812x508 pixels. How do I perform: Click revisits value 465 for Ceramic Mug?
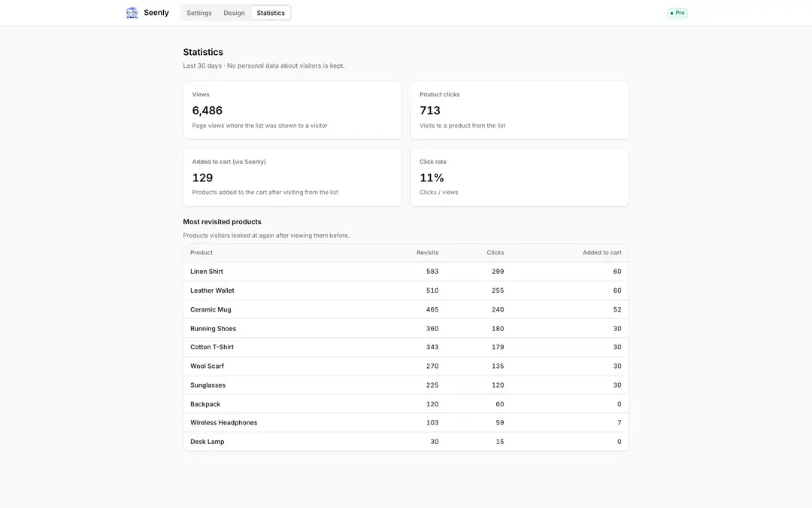click(432, 309)
